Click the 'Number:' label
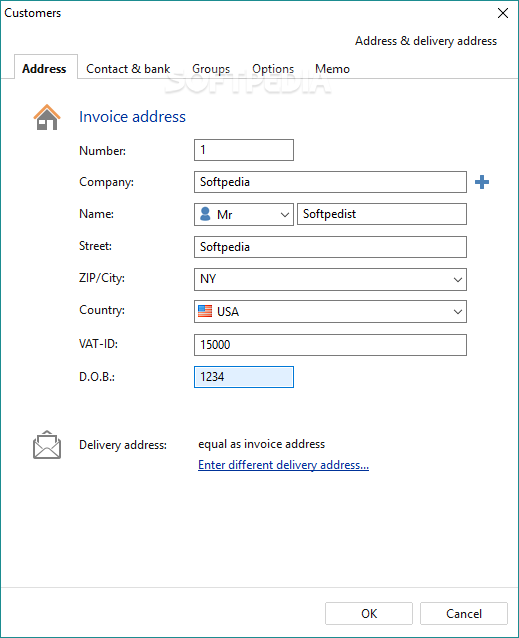The height and width of the screenshot is (638, 519). pos(102,151)
